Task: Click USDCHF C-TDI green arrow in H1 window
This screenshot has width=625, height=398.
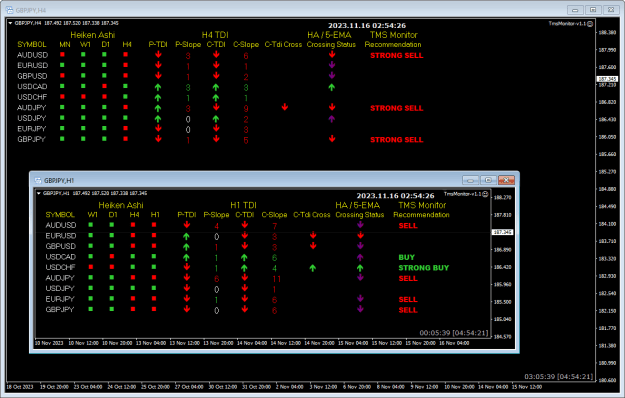Action: (244, 268)
